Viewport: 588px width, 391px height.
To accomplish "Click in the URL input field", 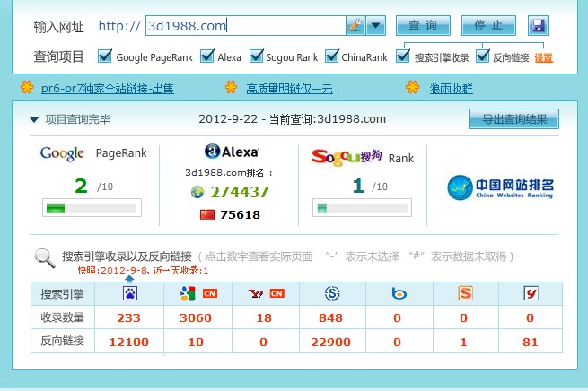I will pyautogui.click(x=242, y=26).
